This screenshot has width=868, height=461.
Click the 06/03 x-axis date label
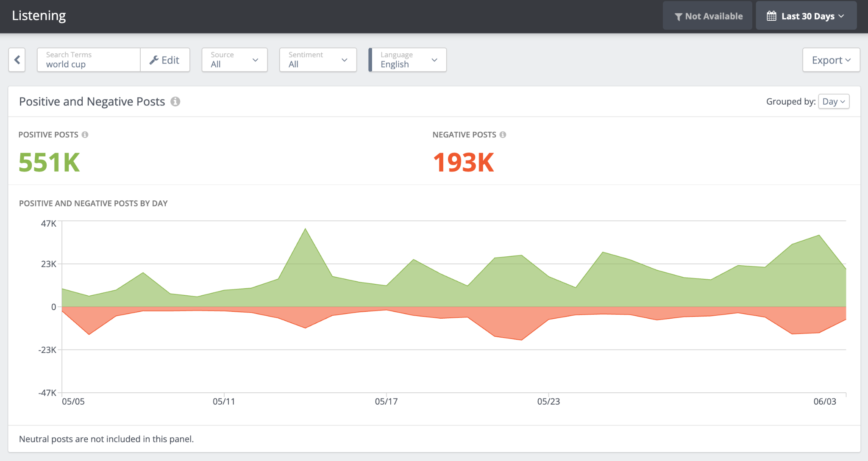[x=825, y=401]
